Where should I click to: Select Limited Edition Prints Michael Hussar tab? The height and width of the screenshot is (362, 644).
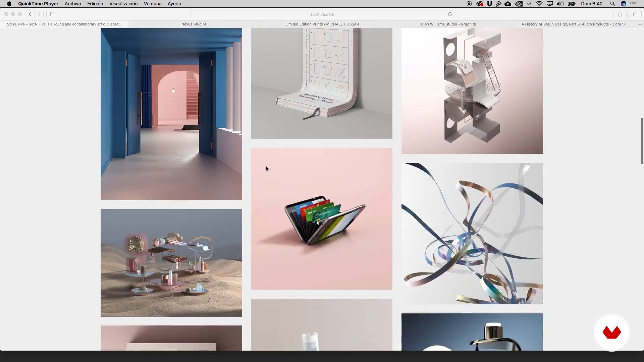[322, 24]
